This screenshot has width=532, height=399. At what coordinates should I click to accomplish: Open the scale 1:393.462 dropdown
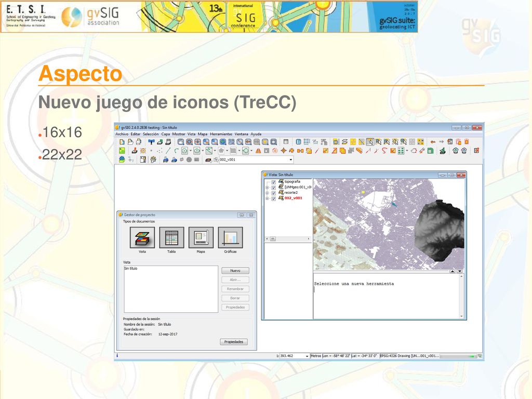pyautogui.click(x=307, y=356)
